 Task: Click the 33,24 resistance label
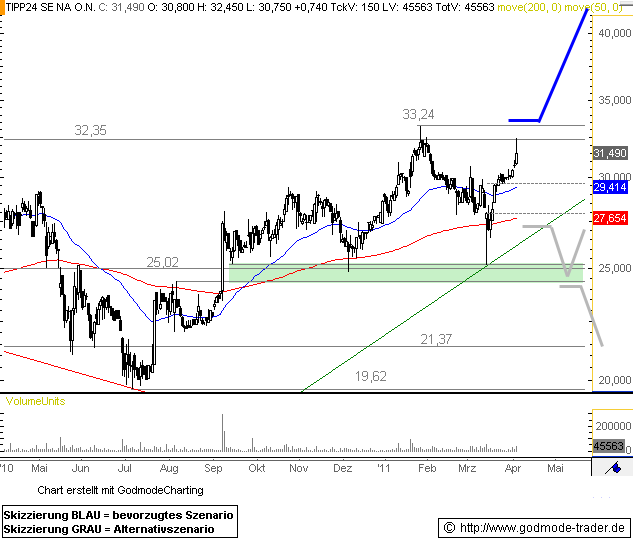point(418,114)
